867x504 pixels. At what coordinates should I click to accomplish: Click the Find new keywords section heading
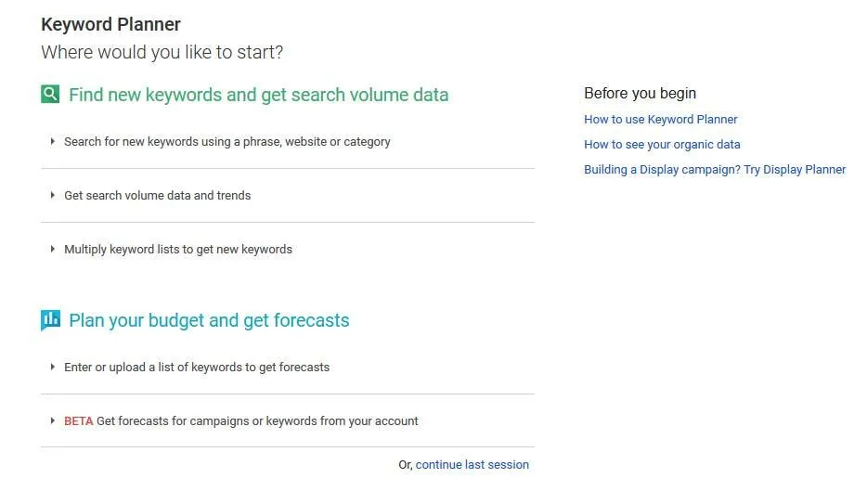coord(258,95)
